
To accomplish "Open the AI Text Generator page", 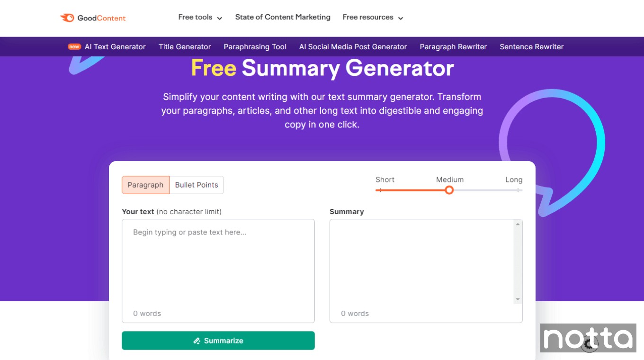I will pyautogui.click(x=115, y=46).
